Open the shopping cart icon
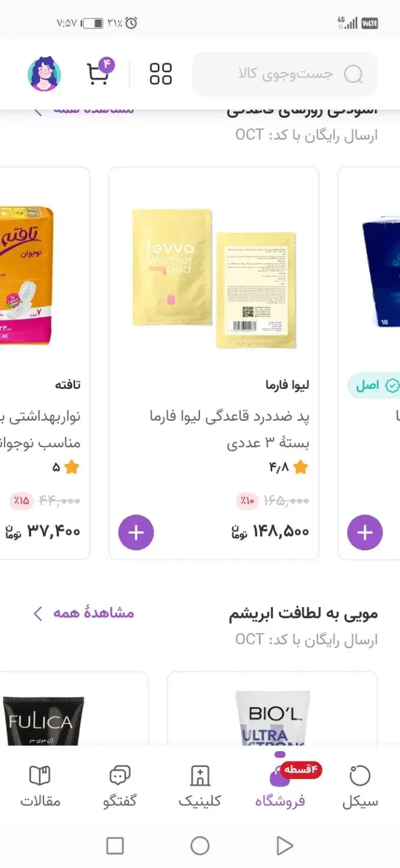The width and height of the screenshot is (400, 868). 99,73
